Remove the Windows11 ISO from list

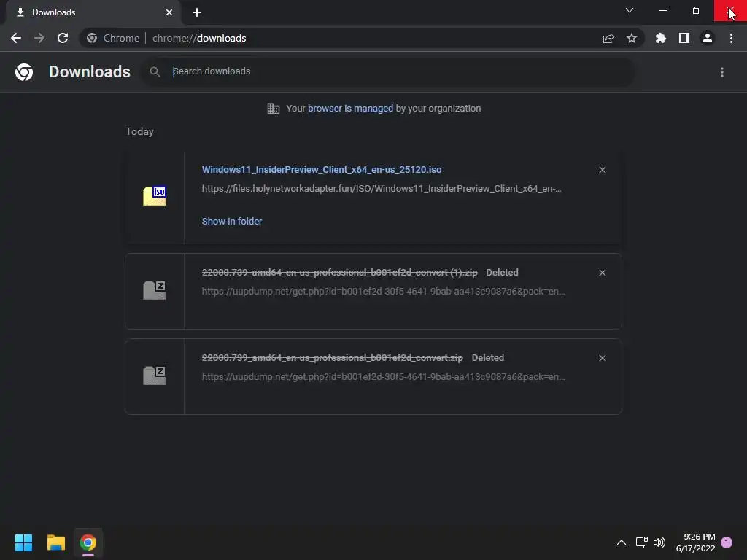[x=602, y=170]
